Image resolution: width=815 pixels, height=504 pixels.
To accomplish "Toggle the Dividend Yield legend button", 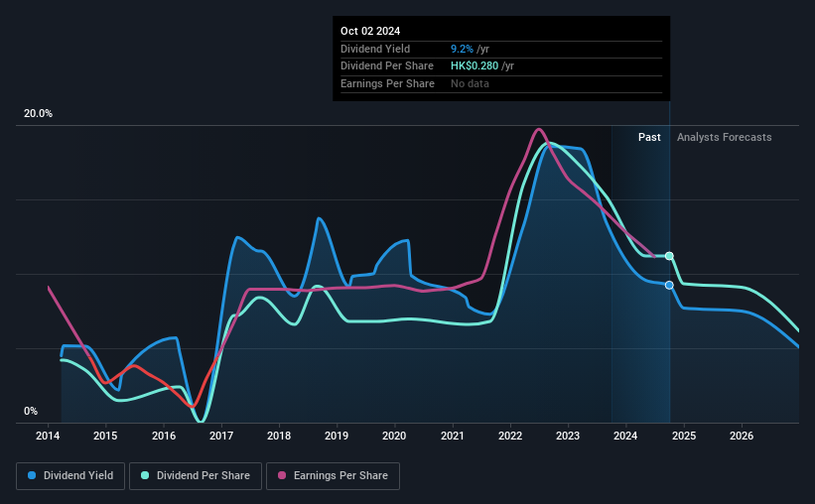I will click(70, 476).
